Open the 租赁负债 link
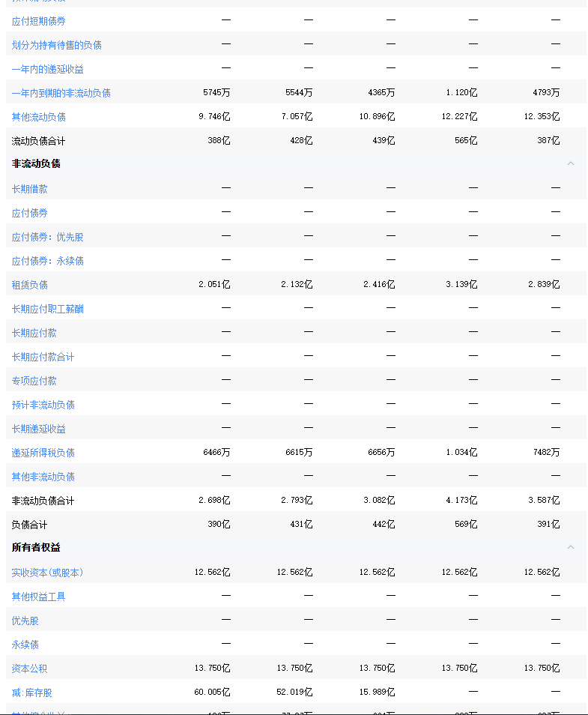588x715 pixels. point(29,285)
